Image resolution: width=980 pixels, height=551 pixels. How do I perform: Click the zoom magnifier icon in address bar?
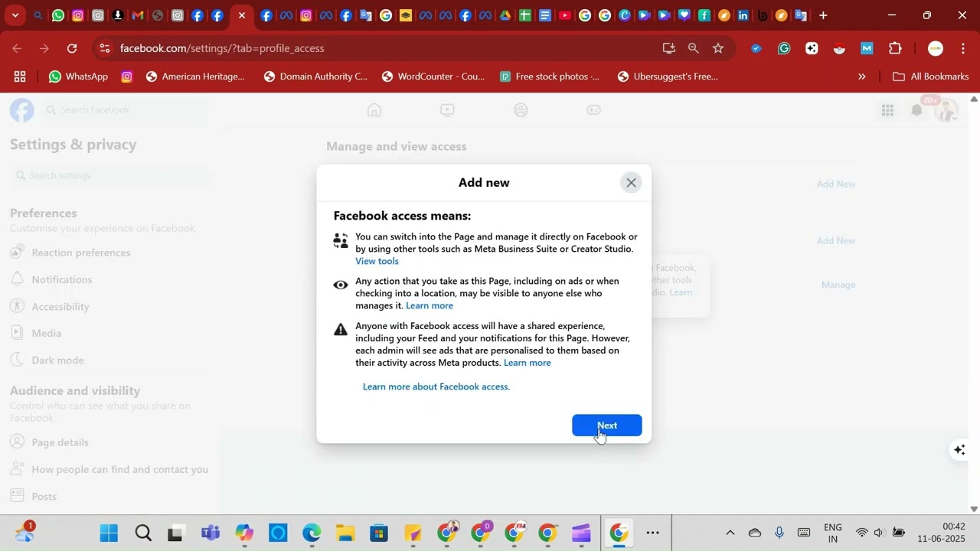click(694, 48)
